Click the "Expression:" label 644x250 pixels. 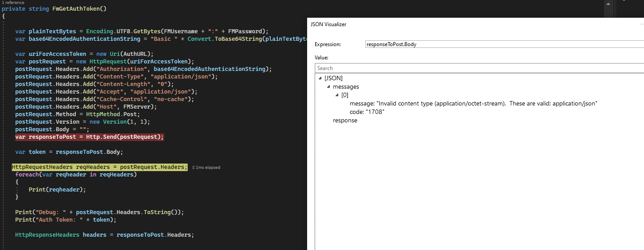[x=328, y=44]
